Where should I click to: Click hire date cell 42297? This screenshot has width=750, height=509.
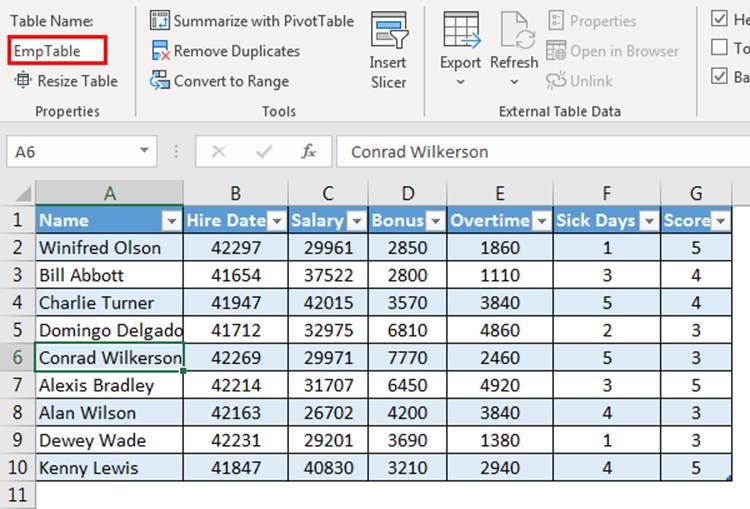click(x=236, y=248)
